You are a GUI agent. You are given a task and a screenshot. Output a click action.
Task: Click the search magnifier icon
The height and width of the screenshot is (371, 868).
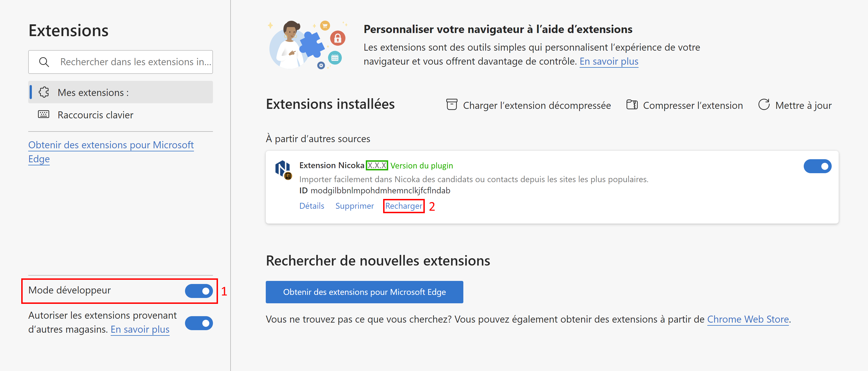pos(44,62)
